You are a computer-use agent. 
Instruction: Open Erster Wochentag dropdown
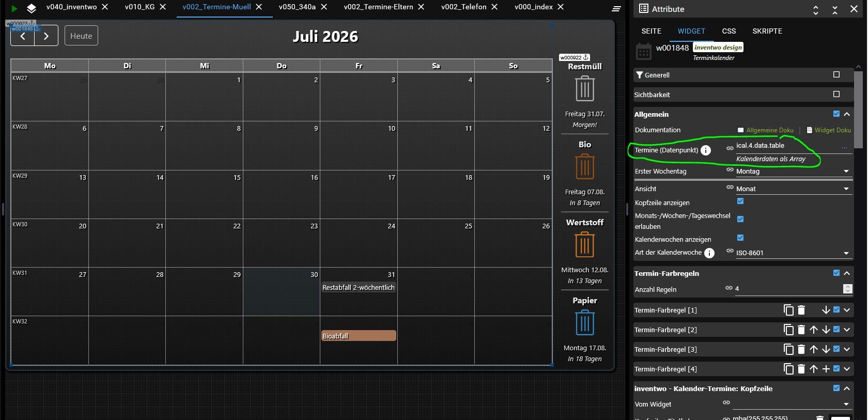coord(793,171)
